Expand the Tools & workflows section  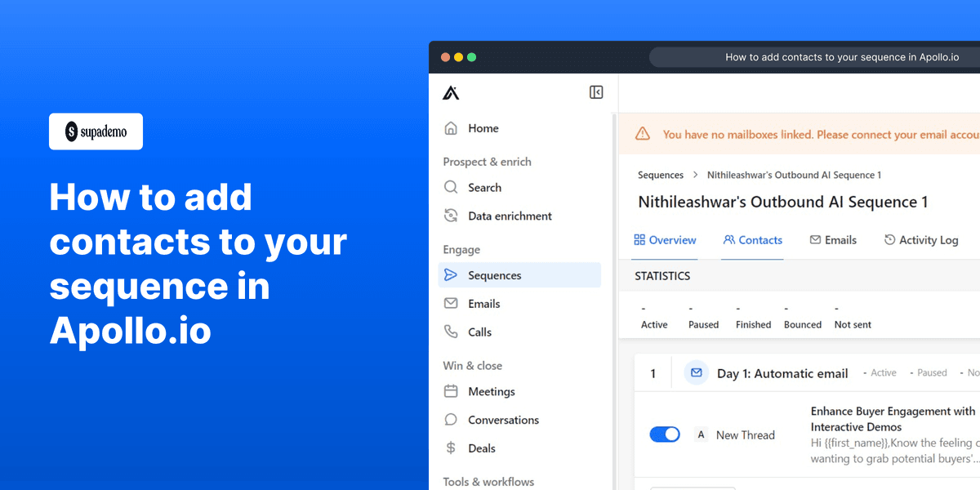[x=488, y=481]
